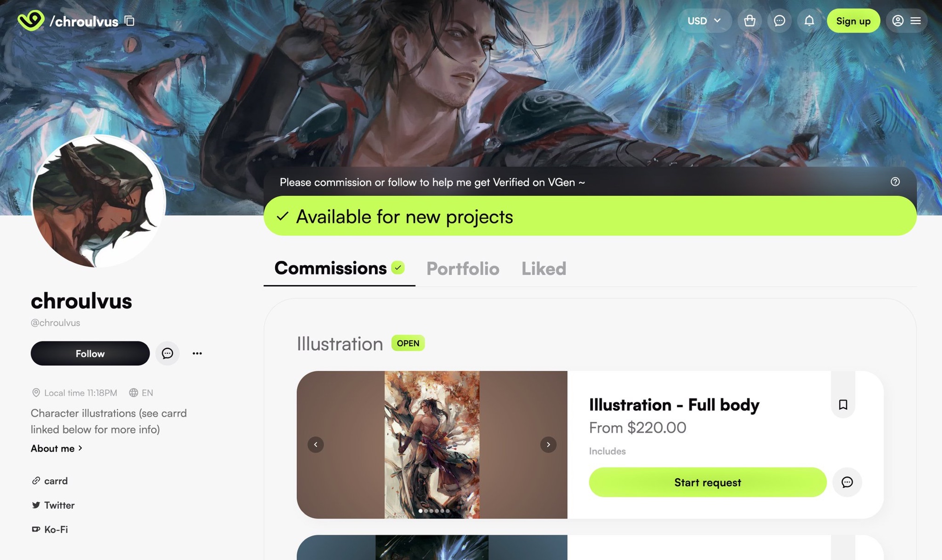Open the shopping bag cart icon
Image resolution: width=942 pixels, height=560 pixels.
tap(749, 21)
